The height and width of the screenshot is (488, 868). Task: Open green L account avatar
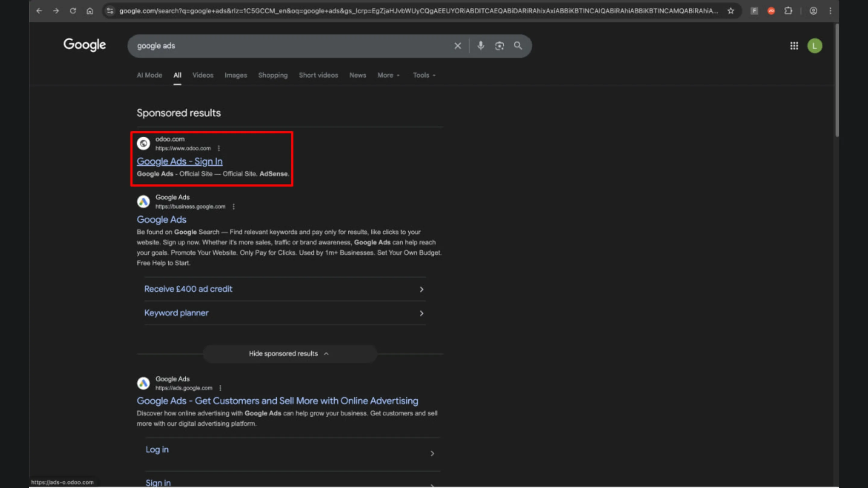[814, 46]
